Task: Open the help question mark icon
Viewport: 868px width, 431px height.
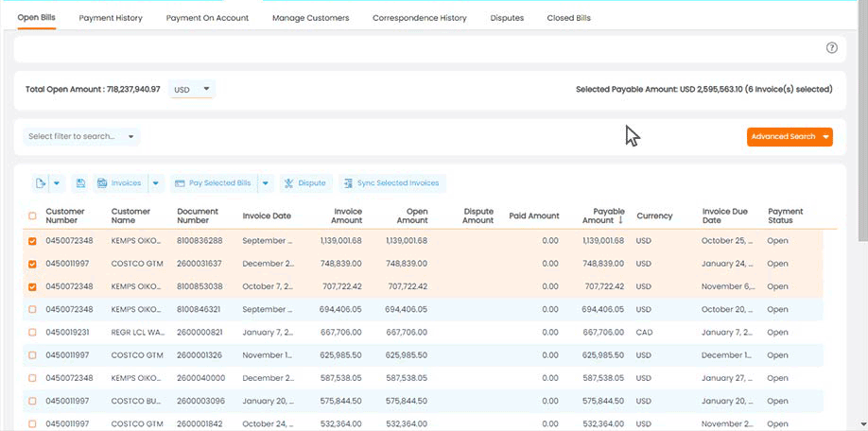Action: [832, 48]
